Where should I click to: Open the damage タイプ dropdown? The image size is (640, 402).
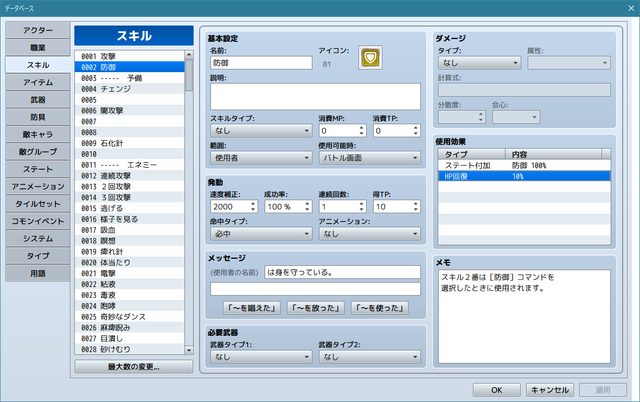pos(480,63)
